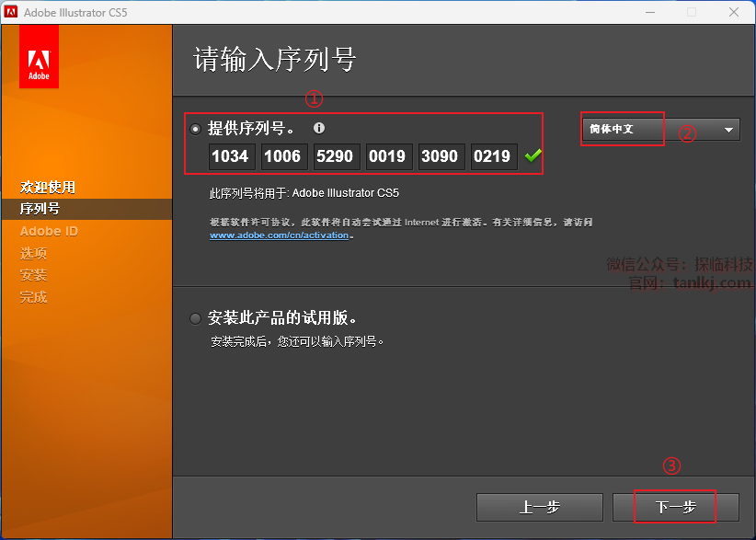Go to the 欢迎使用 sidebar step
This screenshot has width=756, height=540.
[48, 187]
